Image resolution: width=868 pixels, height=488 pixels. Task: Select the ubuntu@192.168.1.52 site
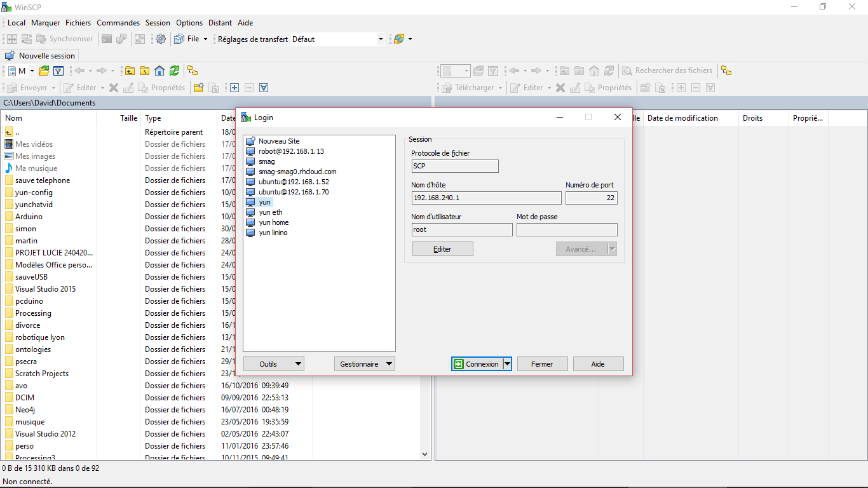tap(294, 182)
